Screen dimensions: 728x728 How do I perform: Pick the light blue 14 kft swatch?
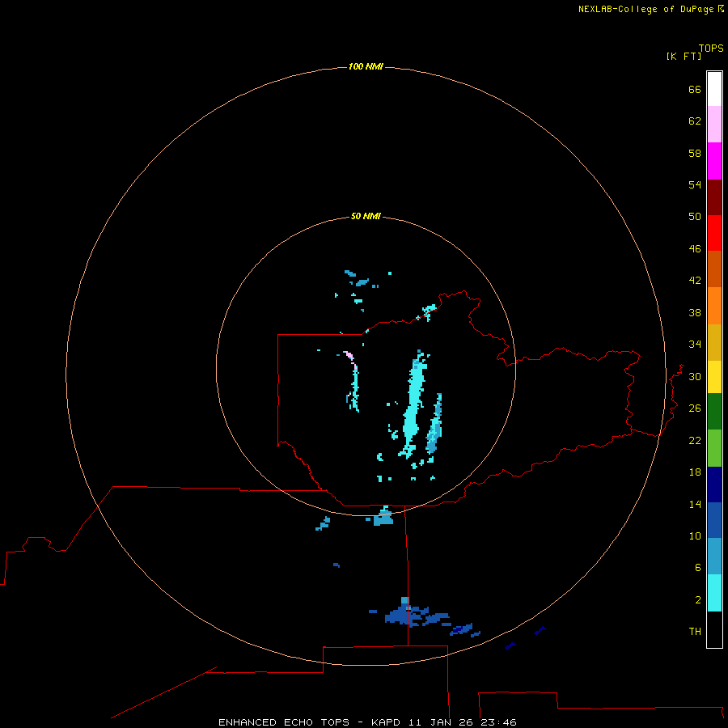pos(714,557)
